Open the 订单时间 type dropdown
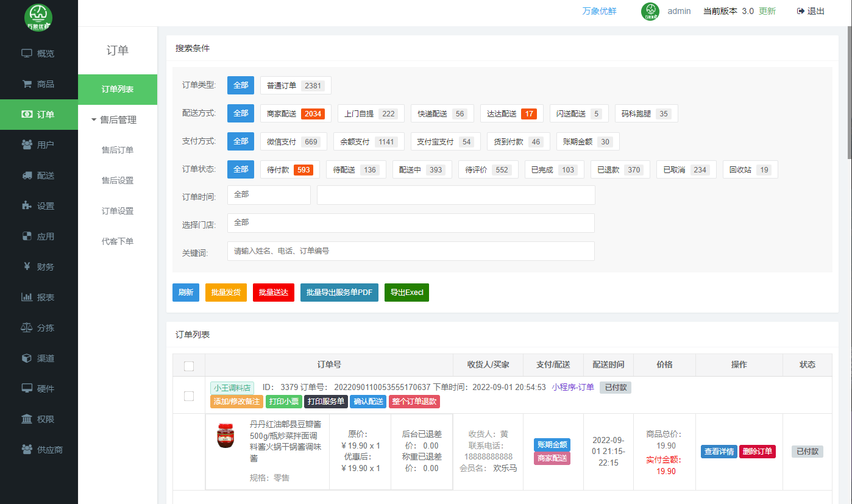The image size is (852, 504). pos(268,195)
